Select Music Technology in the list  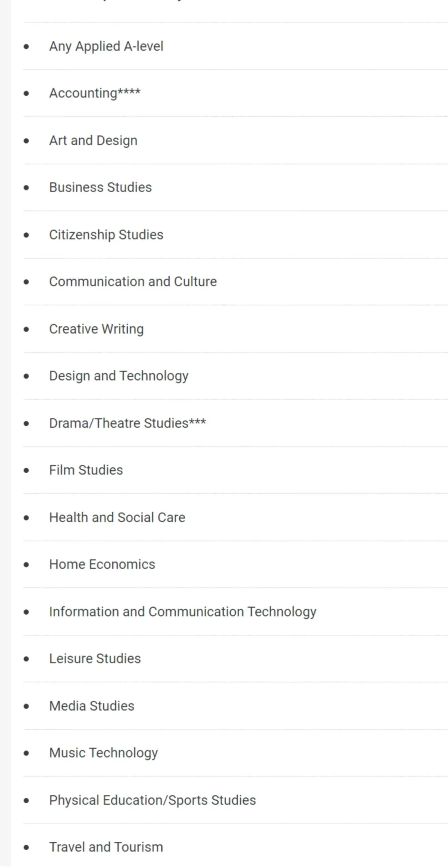pos(104,753)
